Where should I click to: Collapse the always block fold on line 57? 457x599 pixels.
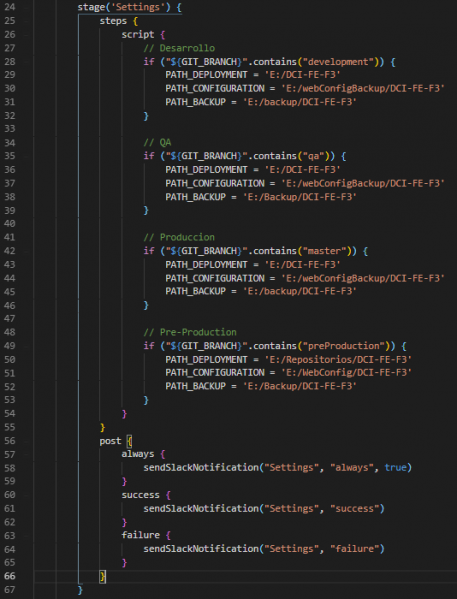pos(26,454)
